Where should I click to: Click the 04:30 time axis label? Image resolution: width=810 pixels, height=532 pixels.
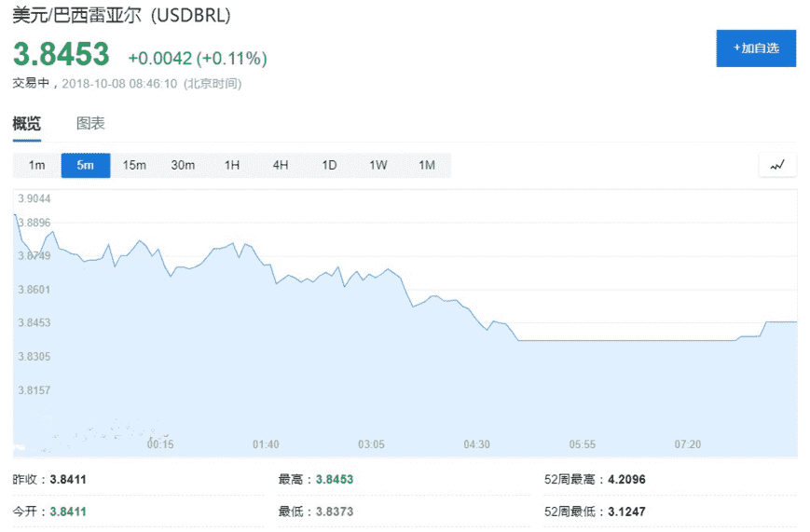point(476,444)
